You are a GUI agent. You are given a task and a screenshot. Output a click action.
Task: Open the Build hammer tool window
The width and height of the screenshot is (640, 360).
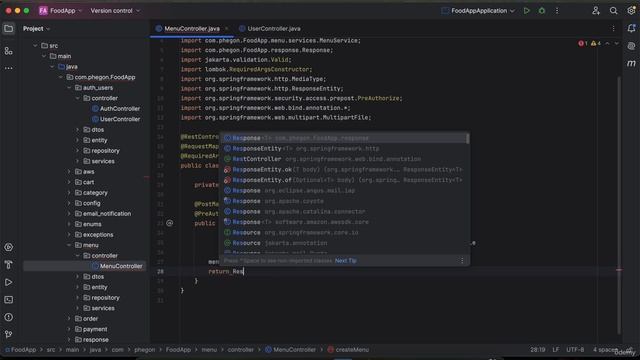(x=8, y=265)
